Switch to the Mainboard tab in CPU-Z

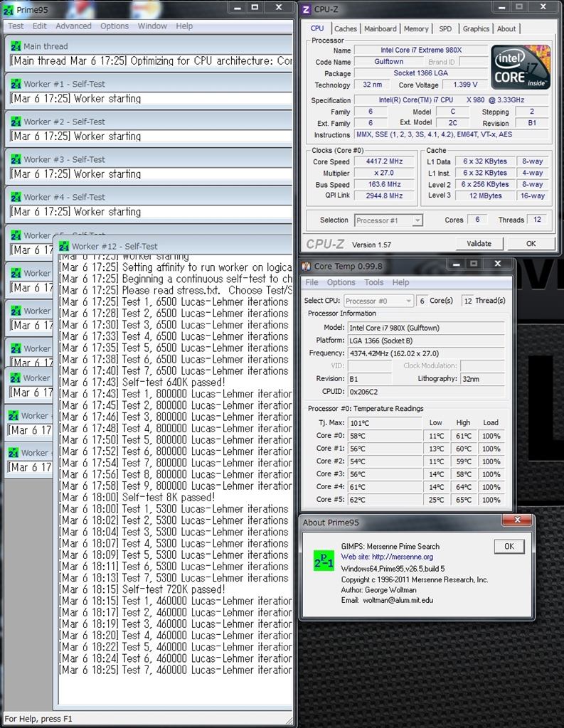pyautogui.click(x=381, y=29)
